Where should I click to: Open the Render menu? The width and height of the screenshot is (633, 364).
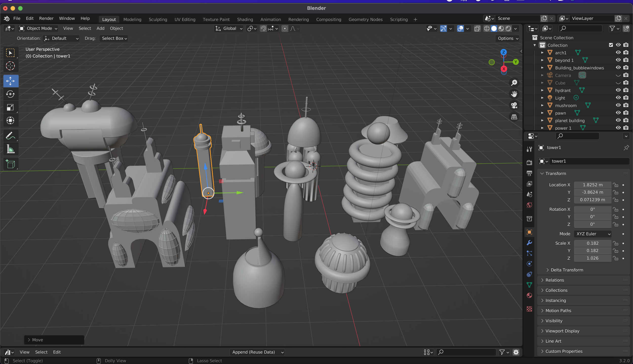[x=46, y=18]
